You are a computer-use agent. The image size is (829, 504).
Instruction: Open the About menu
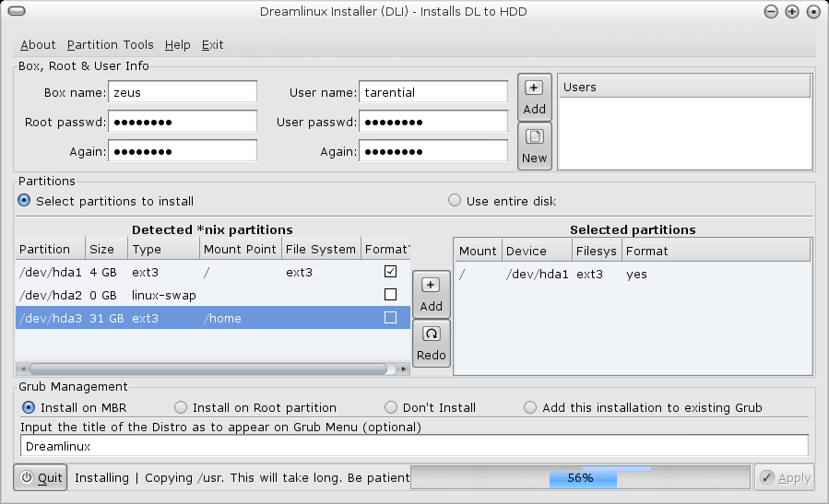(38, 45)
